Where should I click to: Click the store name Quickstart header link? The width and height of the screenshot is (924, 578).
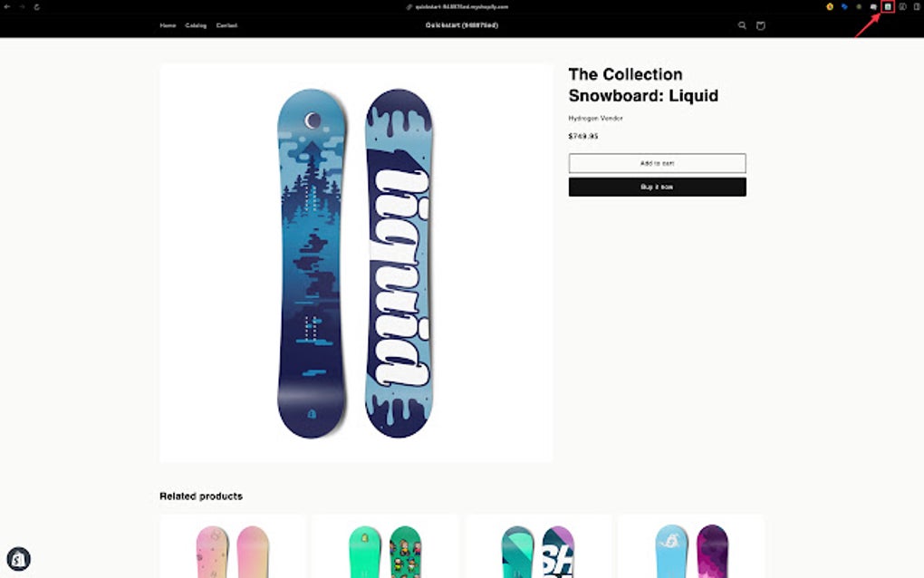461,25
